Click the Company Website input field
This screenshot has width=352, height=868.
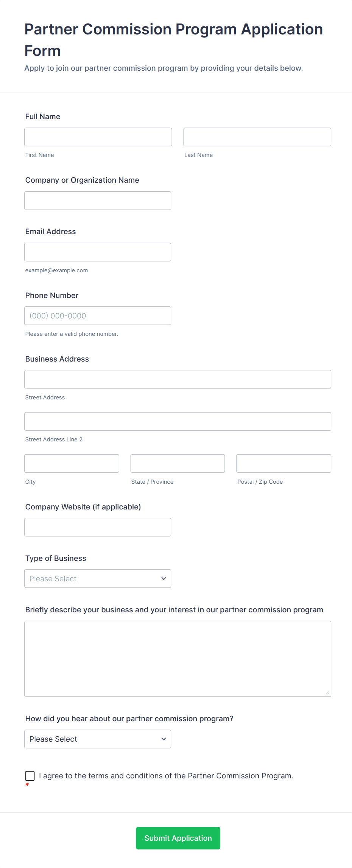click(x=98, y=527)
